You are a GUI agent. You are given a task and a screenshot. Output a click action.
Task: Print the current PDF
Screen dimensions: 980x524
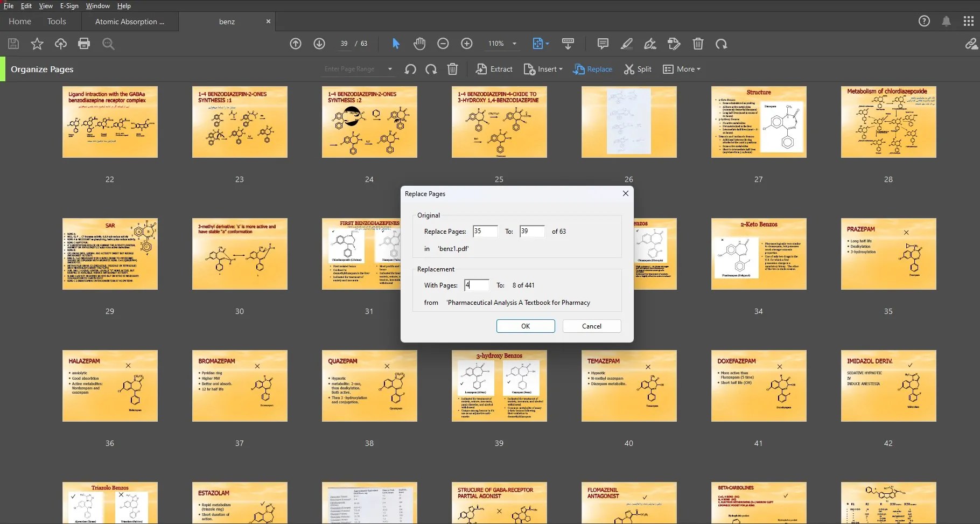[84, 44]
